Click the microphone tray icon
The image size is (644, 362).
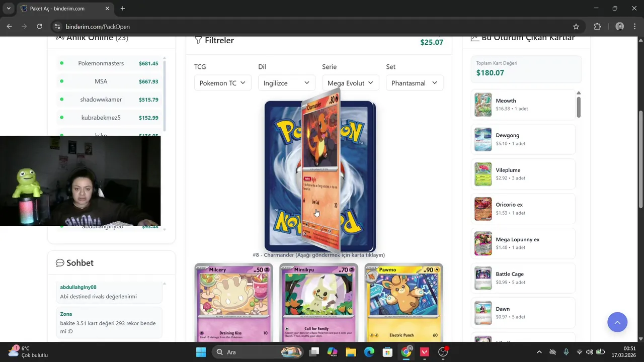tap(566, 352)
